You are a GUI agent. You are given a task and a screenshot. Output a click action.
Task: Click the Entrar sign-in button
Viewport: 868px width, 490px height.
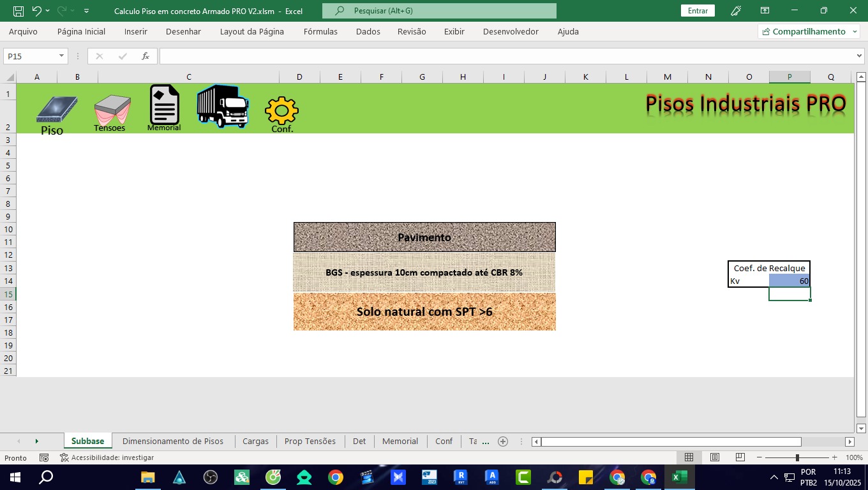(698, 11)
